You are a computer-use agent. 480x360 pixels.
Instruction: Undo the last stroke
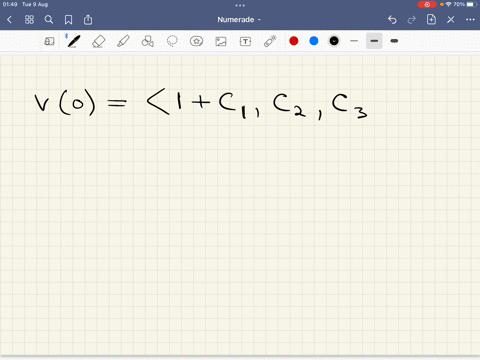392,20
